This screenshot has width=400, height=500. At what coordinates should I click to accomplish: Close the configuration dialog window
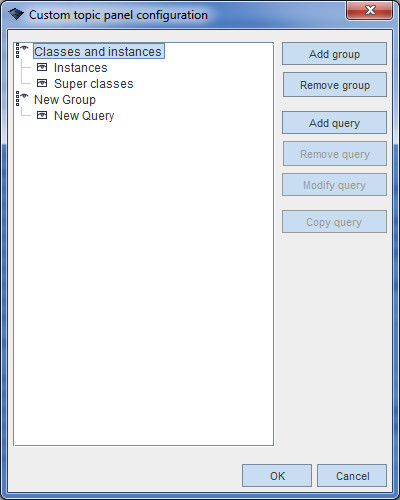(370, 10)
